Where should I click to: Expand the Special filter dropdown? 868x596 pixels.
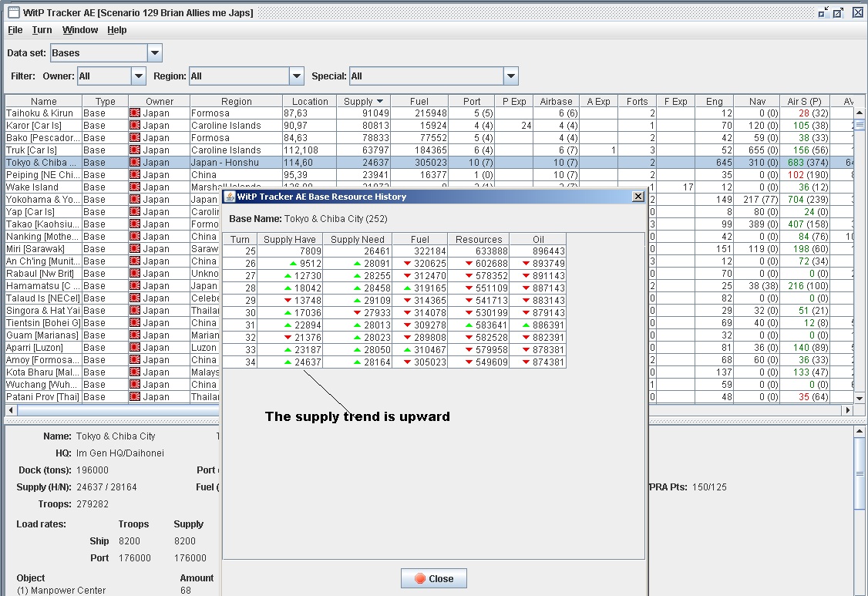point(511,76)
